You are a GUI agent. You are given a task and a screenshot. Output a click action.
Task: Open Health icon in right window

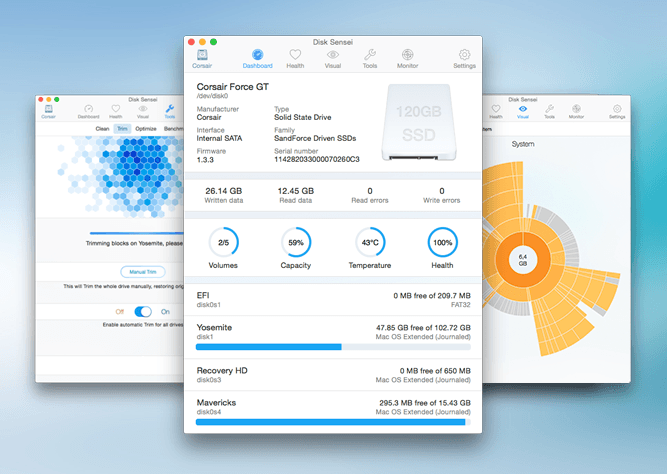point(496,109)
